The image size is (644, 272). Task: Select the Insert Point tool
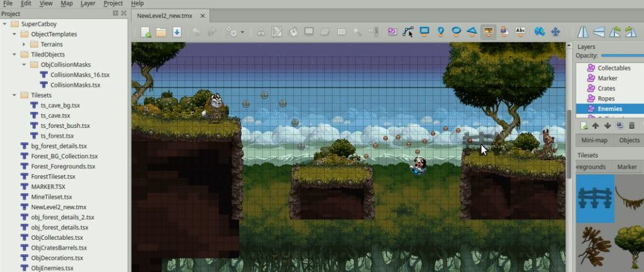[440, 31]
